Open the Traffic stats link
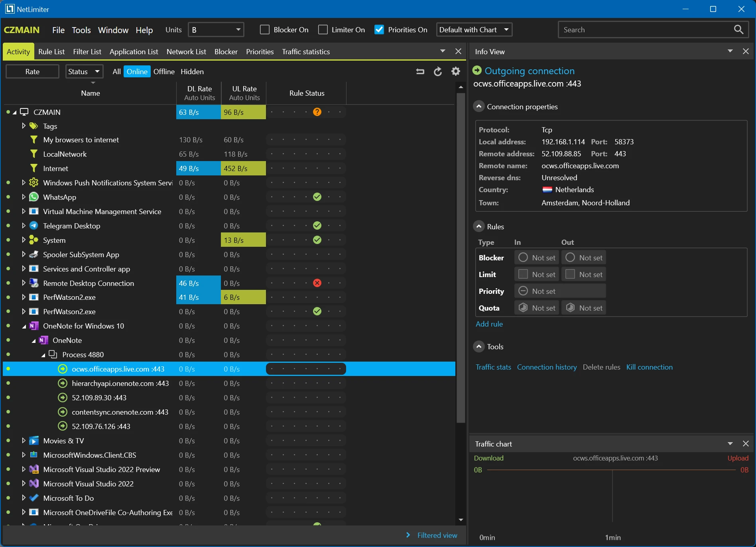The width and height of the screenshot is (756, 547). [x=493, y=367]
